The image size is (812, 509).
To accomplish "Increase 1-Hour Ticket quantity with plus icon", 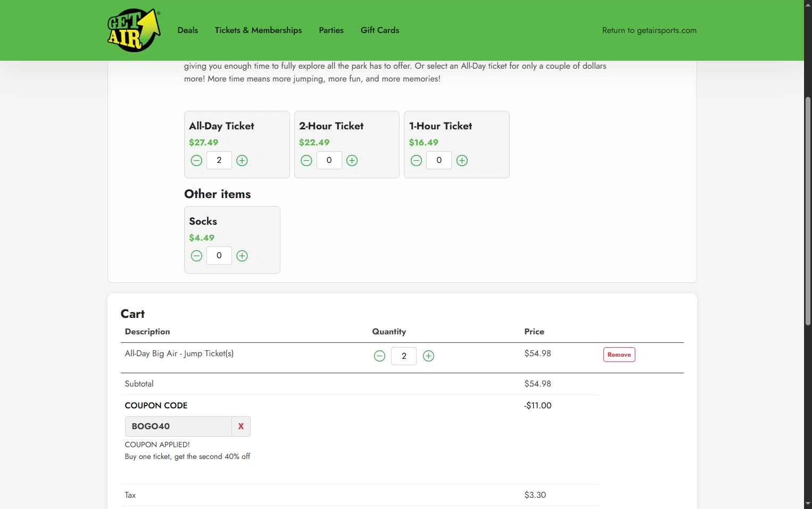I will pyautogui.click(x=462, y=160).
